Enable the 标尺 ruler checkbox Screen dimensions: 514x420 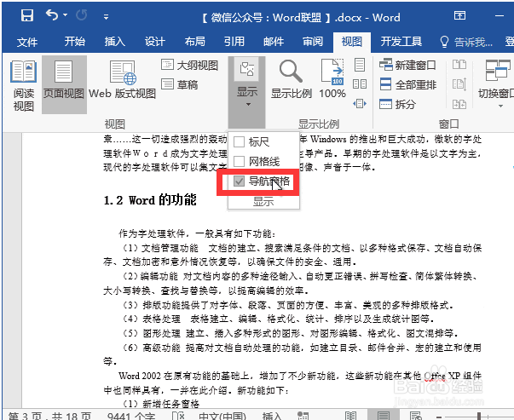tap(239, 142)
